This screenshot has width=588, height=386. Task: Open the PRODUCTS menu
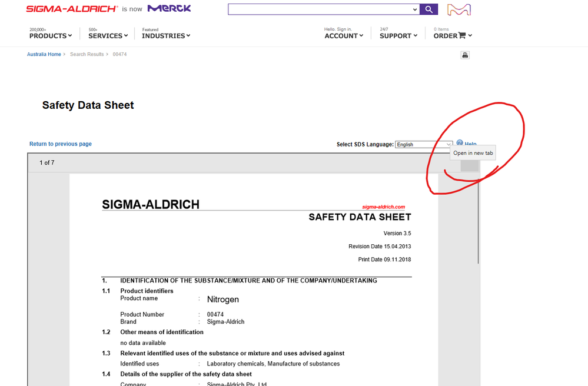(x=50, y=35)
